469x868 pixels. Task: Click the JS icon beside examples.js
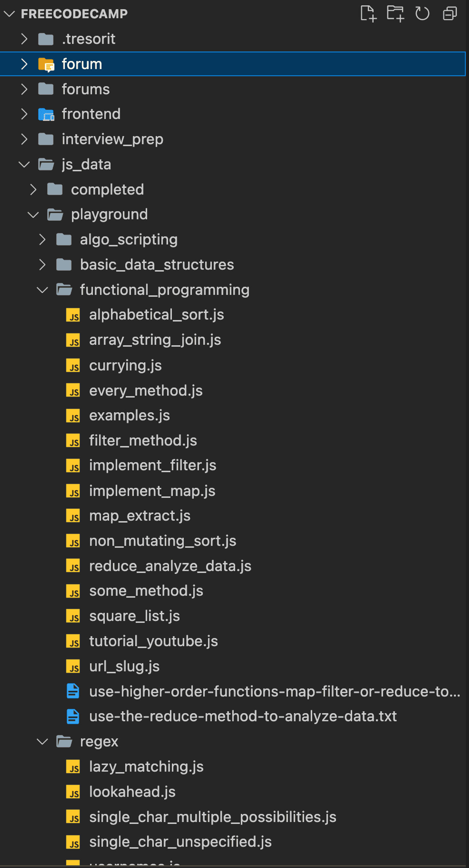[x=73, y=415]
